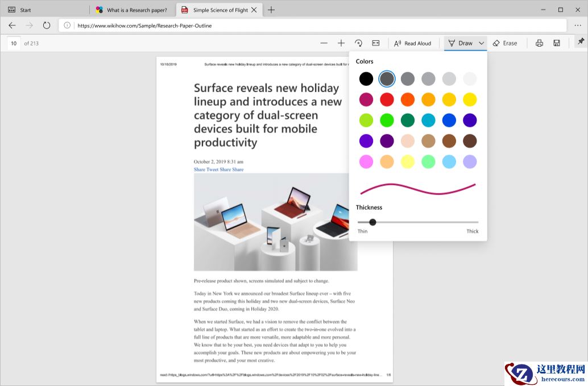Choose the pastel yellow swatch
This screenshot has height=386, width=588.
pyautogui.click(x=408, y=161)
